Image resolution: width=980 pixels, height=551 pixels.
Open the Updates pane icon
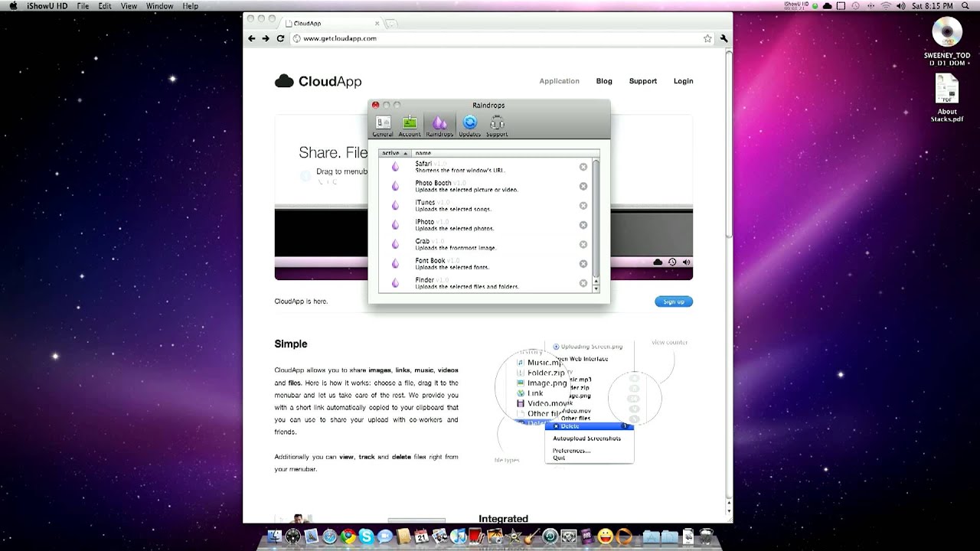[469, 126]
